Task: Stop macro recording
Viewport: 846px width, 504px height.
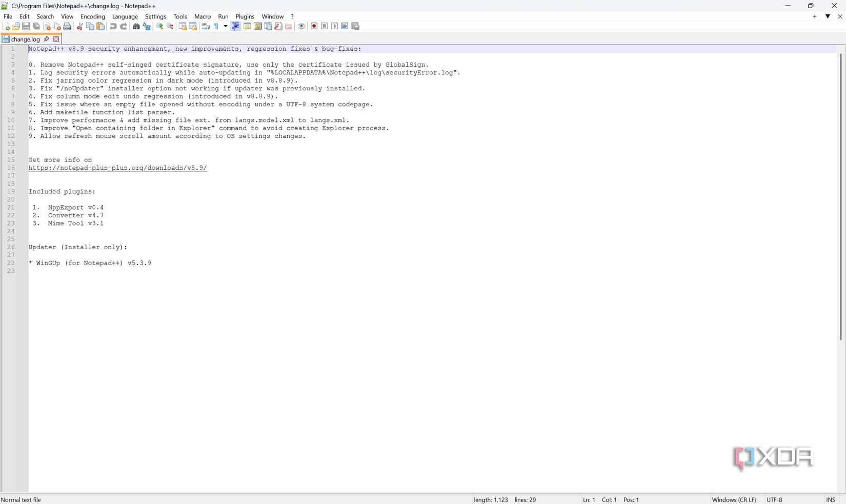Action: [325, 26]
